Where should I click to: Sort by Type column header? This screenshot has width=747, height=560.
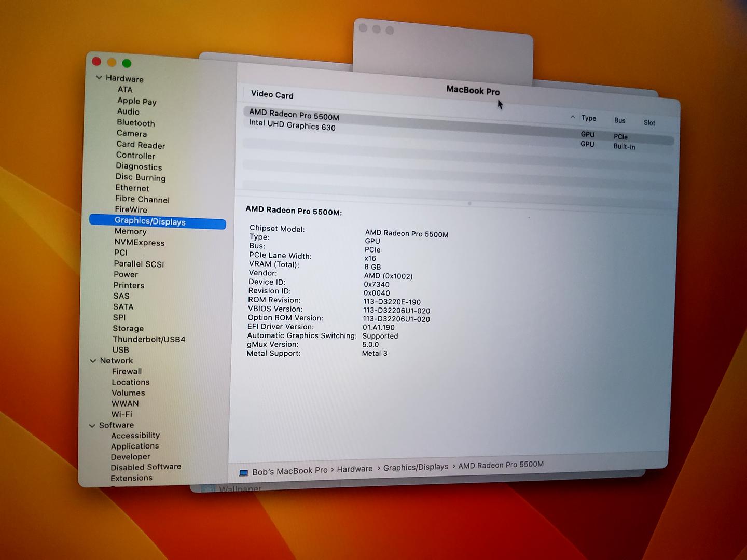pyautogui.click(x=589, y=118)
